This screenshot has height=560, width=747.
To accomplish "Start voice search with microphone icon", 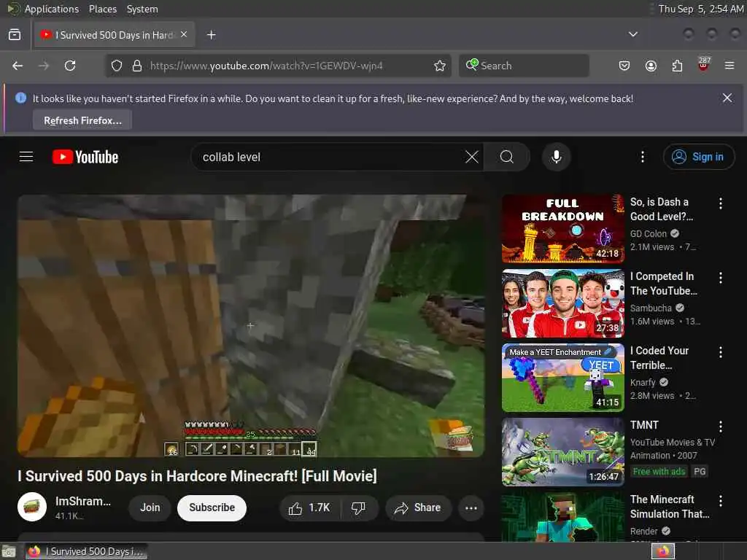I will 556,157.
